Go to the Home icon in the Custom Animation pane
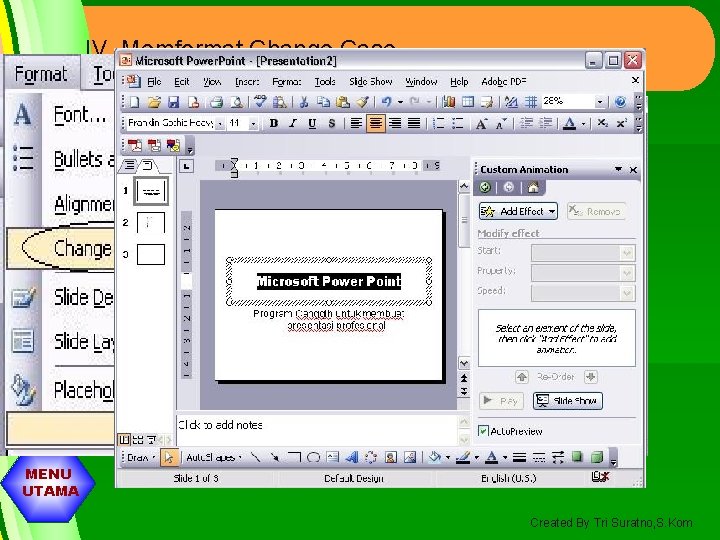The image size is (720, 540). coord(533,187)
